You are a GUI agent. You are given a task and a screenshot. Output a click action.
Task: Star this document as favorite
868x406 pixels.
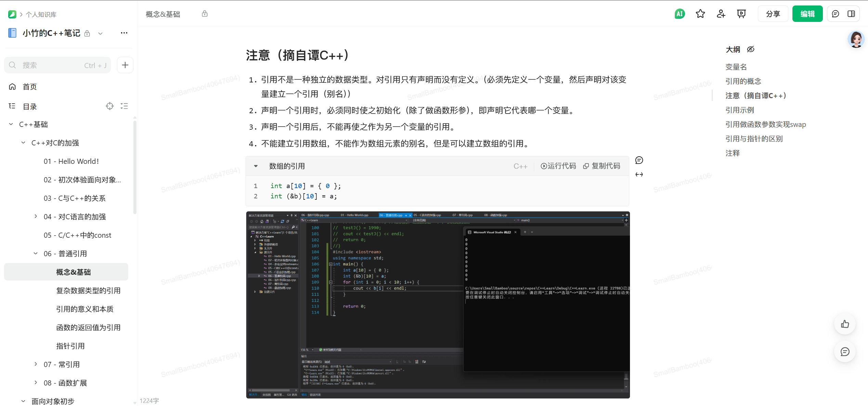(700, 14)
